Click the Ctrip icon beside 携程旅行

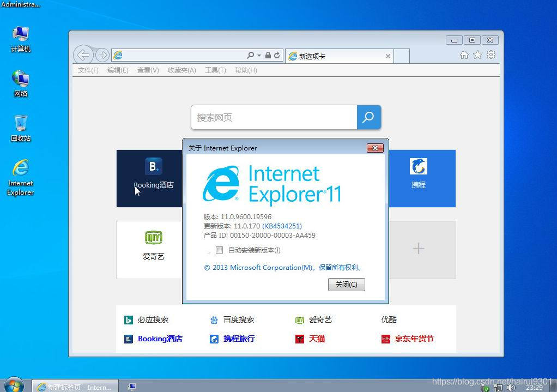214,339
